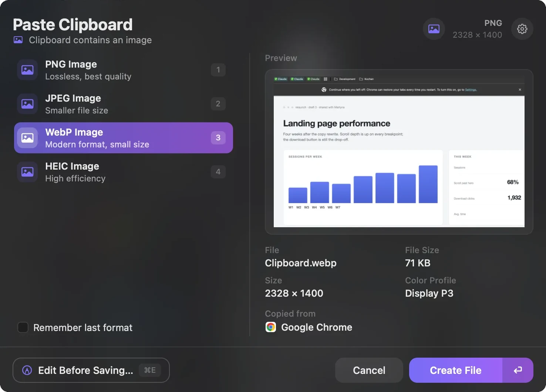Viewport: 546px width, 392px height.
Task: Click the 2328 × 1400 size value under Size
Action: click(x=294, y=293)
